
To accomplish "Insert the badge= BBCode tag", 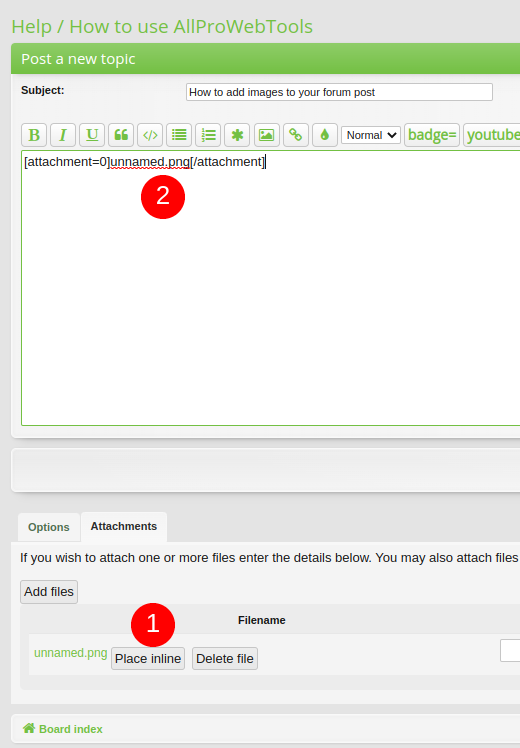I will pyautogui.click(x=432, y=135).
